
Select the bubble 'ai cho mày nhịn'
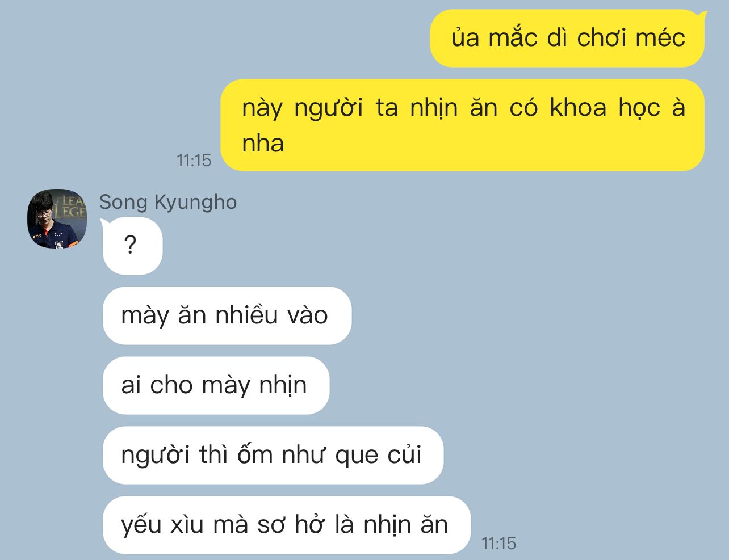click(x=216, y=385)
